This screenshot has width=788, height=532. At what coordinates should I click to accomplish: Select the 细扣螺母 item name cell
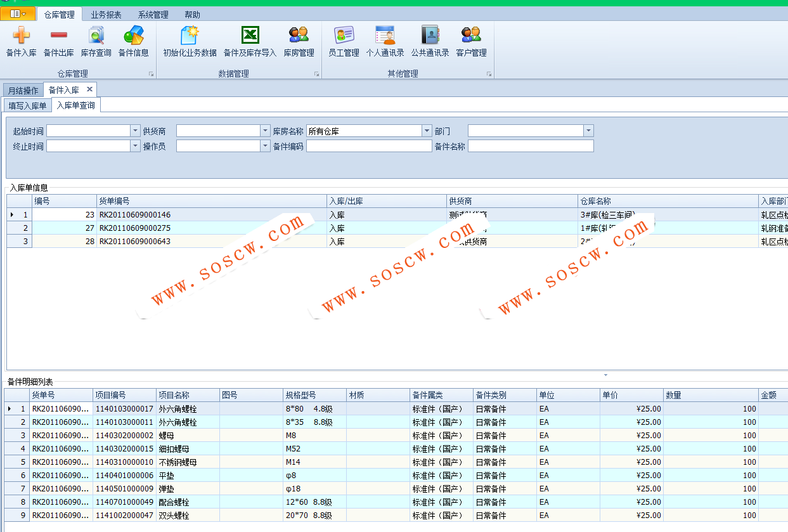pyautogui.click(x=188, y=448)
